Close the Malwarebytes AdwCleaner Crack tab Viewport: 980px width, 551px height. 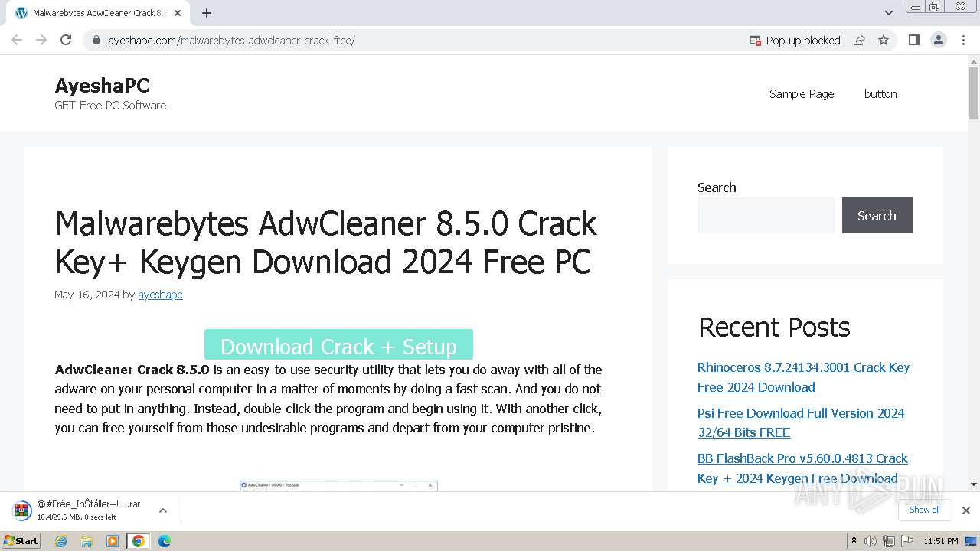click(x=178, y=13)
